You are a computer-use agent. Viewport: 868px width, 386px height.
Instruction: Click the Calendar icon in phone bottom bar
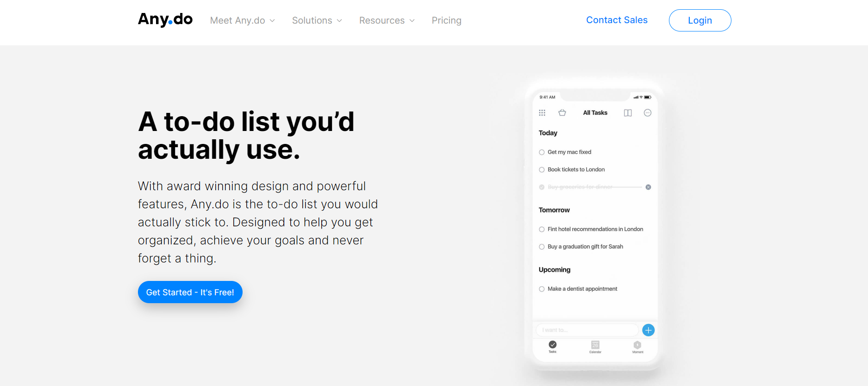[595, 346]
